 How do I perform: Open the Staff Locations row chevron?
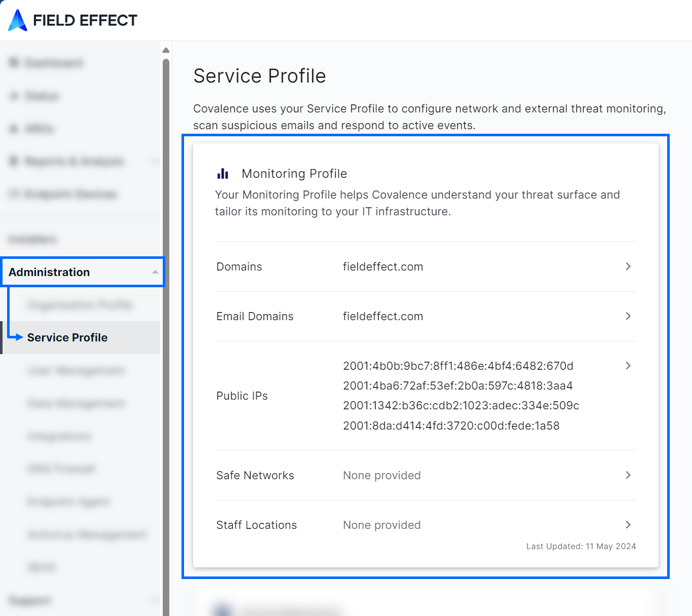pyautogui.click(x=628, y=525)
